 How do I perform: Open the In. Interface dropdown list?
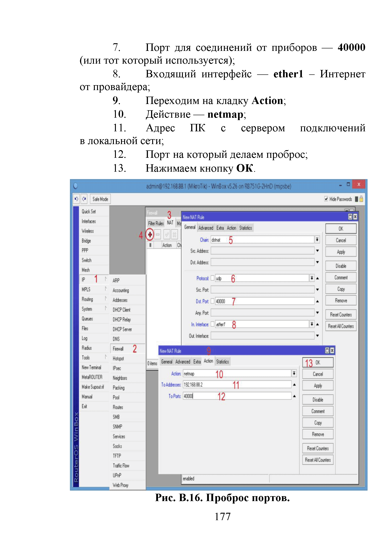coord(312,324)
